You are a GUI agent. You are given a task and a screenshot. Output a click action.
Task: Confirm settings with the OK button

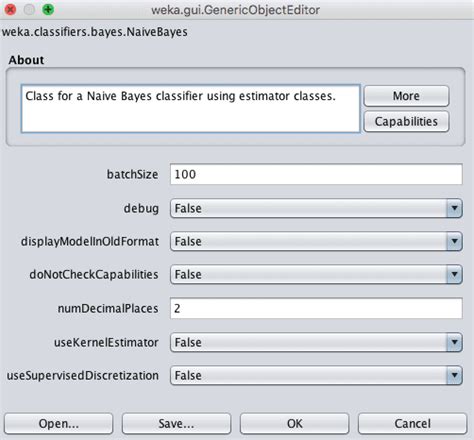tap(295, 424)
